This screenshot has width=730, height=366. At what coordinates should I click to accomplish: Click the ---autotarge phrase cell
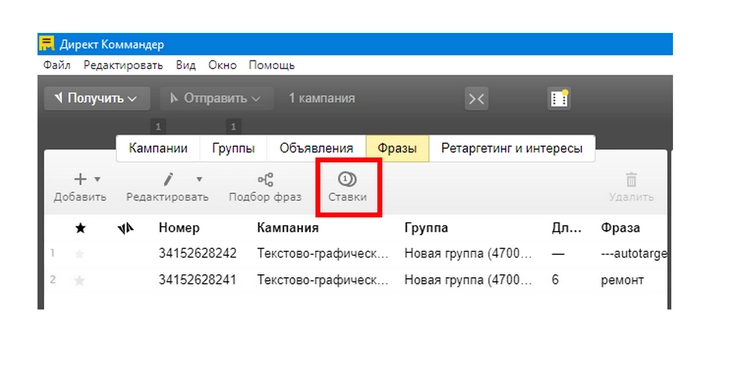pyautogui.click(x=634, y=254)
